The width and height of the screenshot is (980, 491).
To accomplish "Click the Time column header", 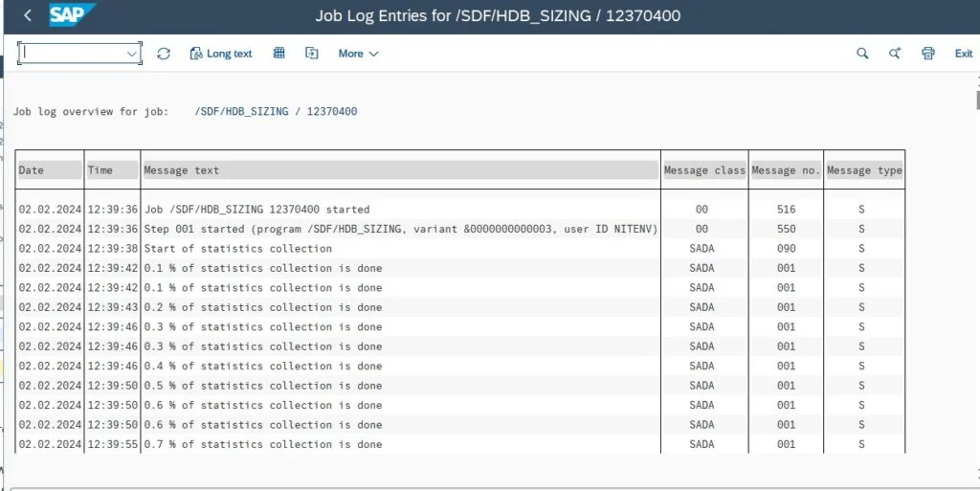I will (113, 170).
